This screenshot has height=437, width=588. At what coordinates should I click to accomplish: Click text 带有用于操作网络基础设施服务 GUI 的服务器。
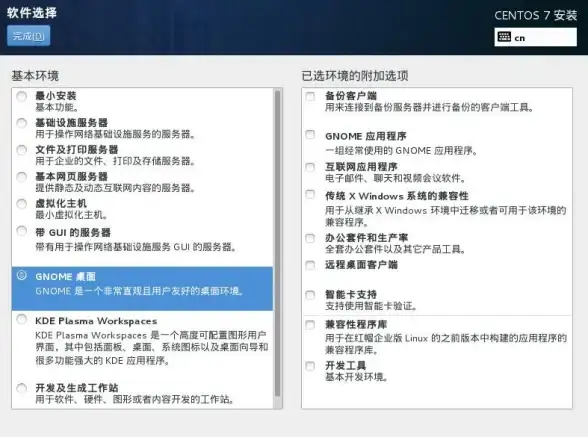click(x=136, y=247)
